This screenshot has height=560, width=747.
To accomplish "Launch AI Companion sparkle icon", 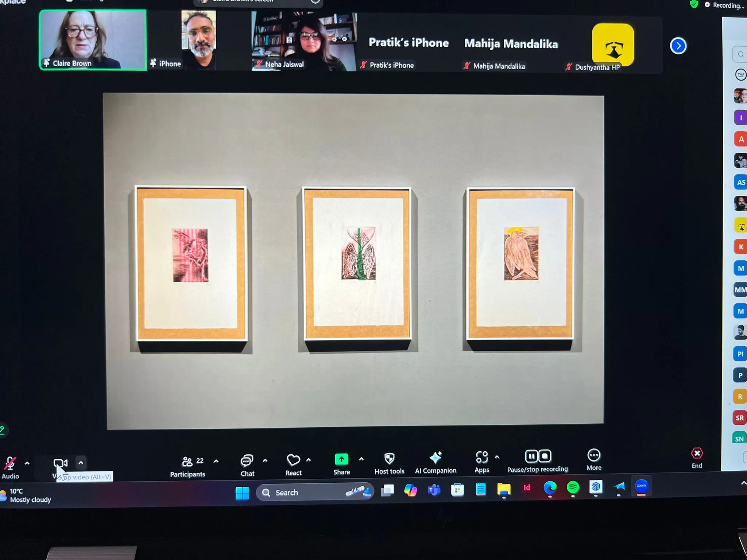I will (x=436, y=458).
